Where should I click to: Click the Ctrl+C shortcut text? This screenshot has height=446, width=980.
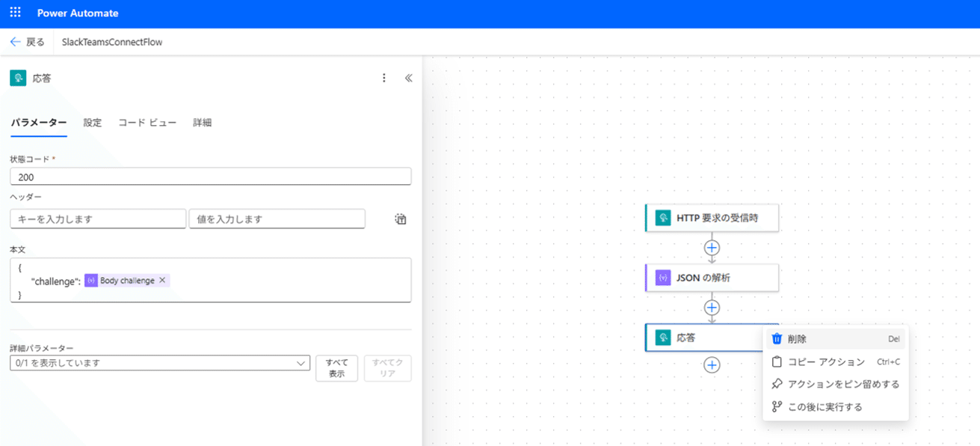point(888,361)
